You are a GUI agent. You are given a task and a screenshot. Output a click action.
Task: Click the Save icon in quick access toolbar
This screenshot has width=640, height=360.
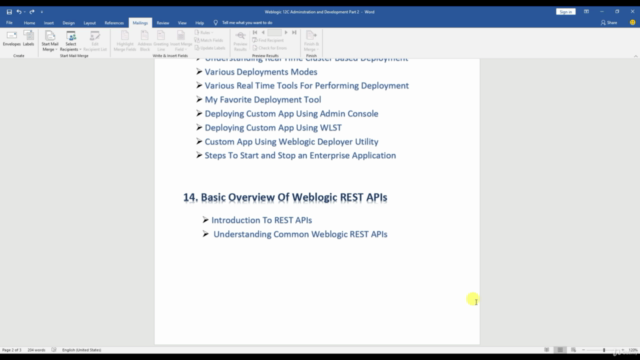tap(9, 12)
